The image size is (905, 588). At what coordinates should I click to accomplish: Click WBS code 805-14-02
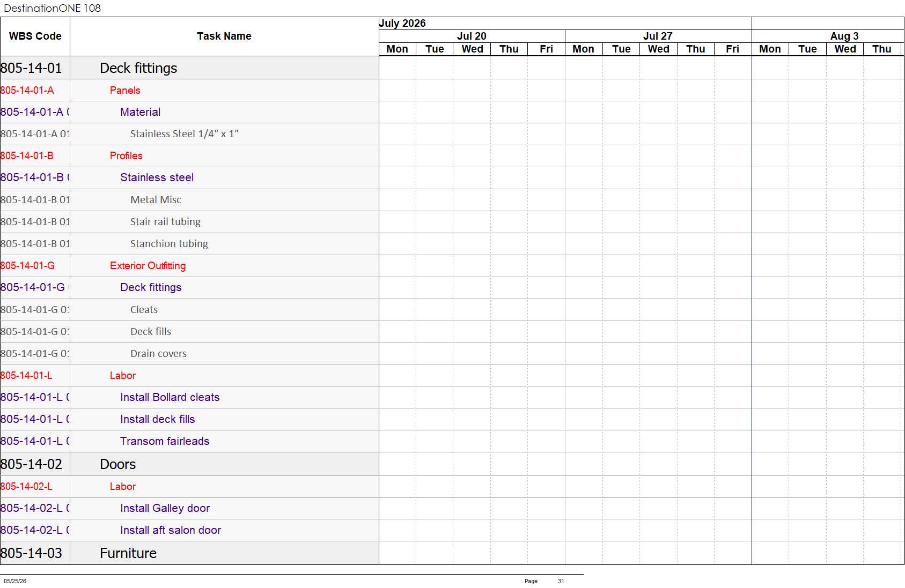point(31,464)
